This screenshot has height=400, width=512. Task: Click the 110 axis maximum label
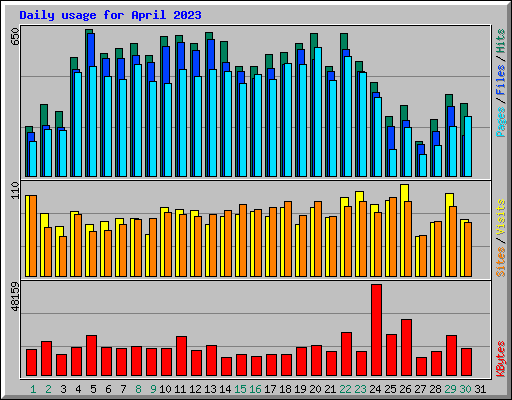[15, 191]
